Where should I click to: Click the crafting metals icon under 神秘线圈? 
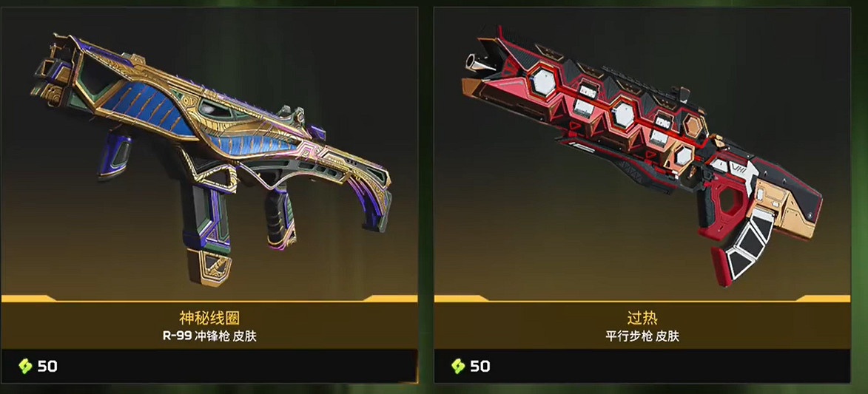pos(25,366)
